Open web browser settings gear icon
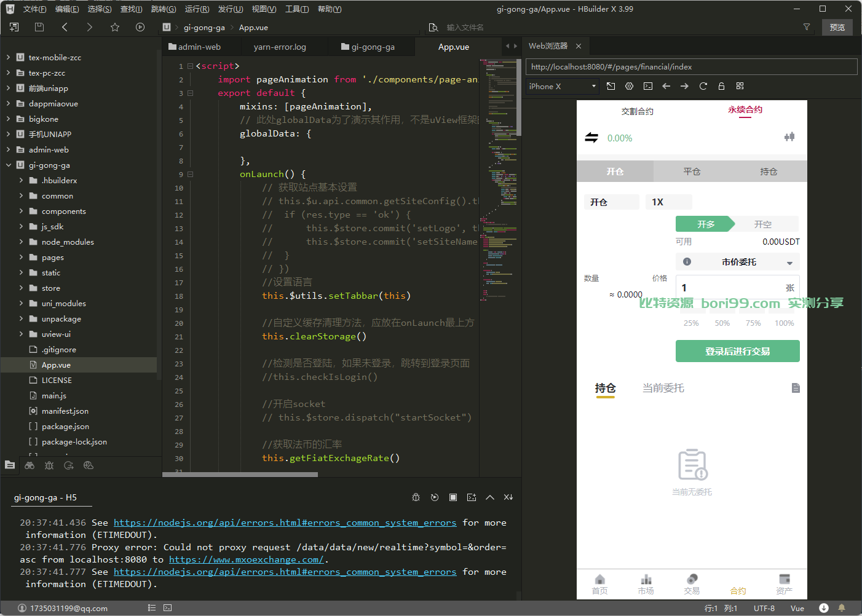The image size is (862, 616). click(x=629, y=86)
